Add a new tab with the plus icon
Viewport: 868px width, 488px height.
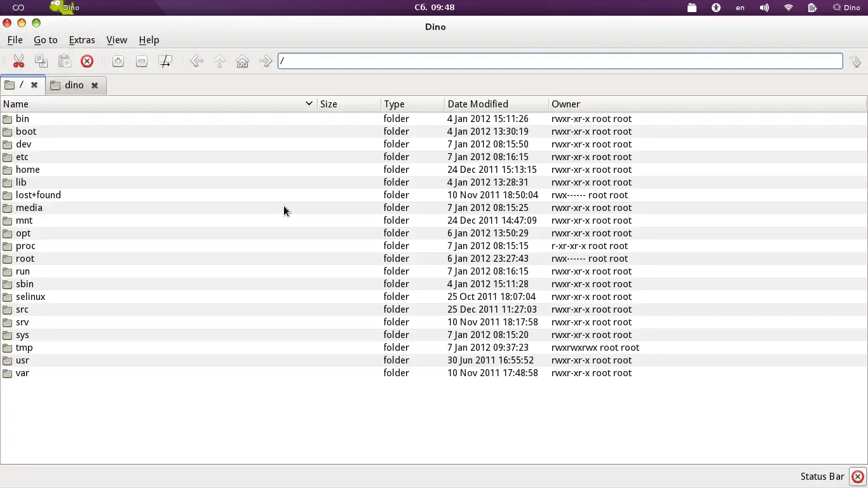[118, 61]
